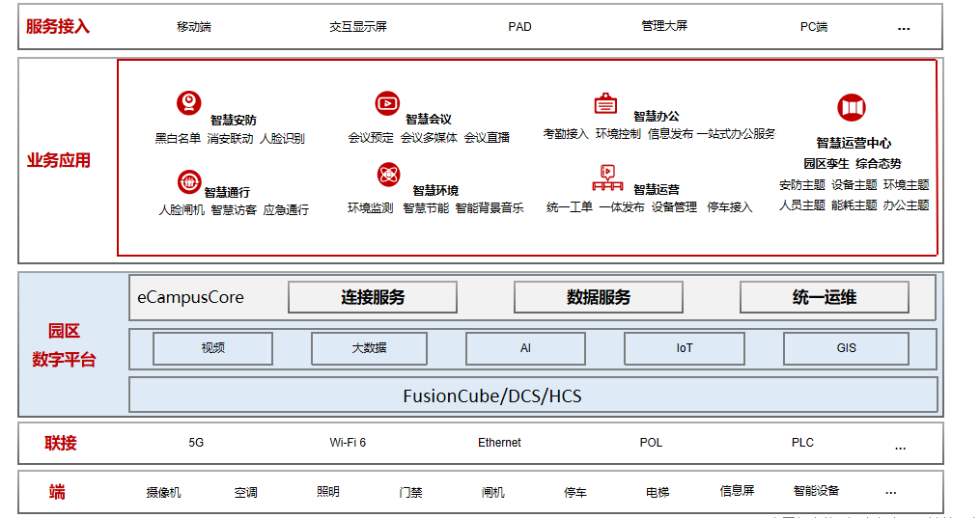980x518 pixels.
Task: Click the Wi-Fi 6 connection label
Action: click(x=348, y=443)
